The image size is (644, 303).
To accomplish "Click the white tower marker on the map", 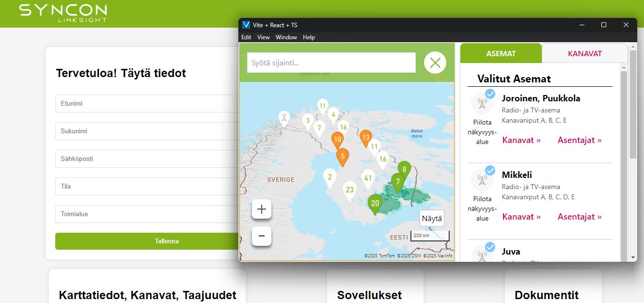I will [x=284, y=117].
